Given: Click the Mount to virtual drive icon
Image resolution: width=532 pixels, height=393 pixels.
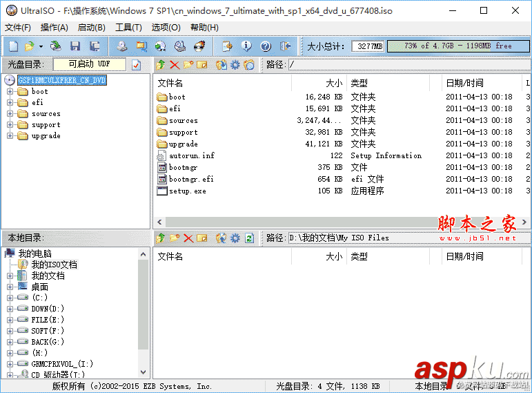Looking at the screenshot, I should 180,46.
